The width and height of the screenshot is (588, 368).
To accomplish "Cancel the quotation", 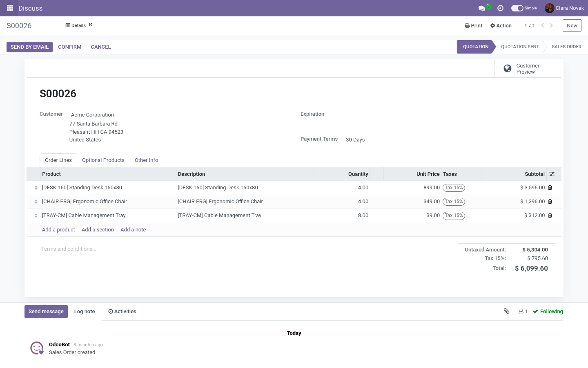I will point(101,47).
